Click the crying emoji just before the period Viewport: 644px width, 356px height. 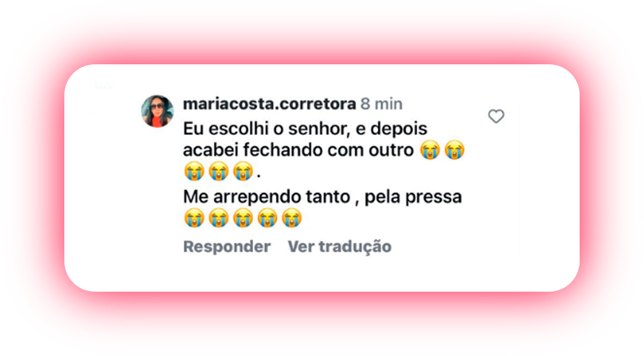coord(243,171)
